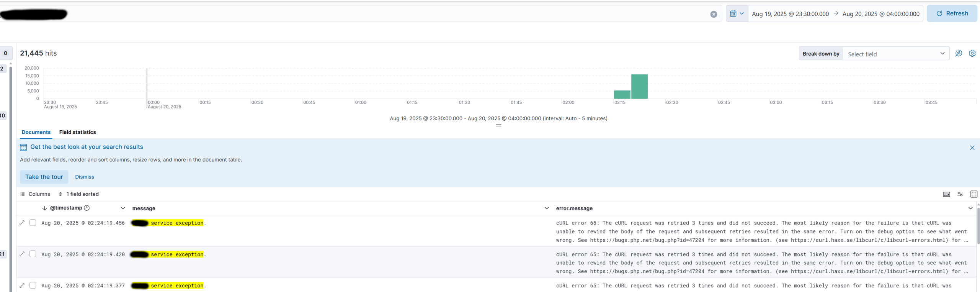Close the search results tour banner
The width and height of the screenshot is (980, 292).
(972, 148)
